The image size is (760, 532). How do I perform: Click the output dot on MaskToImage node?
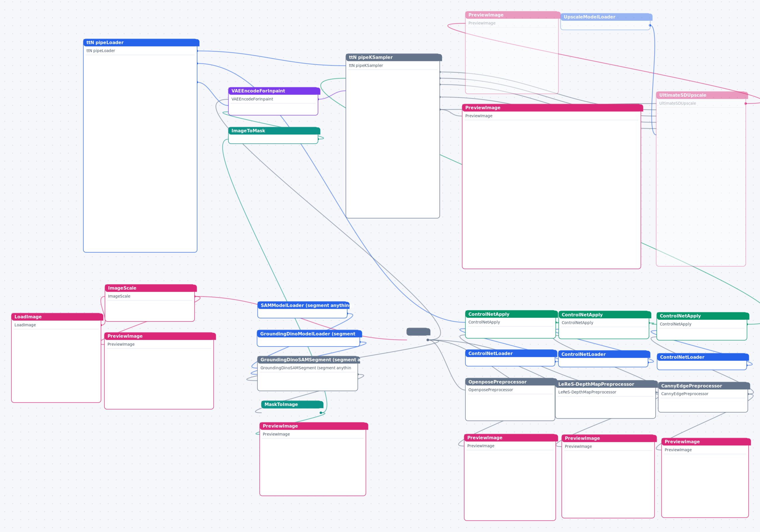tap(321, 413)
